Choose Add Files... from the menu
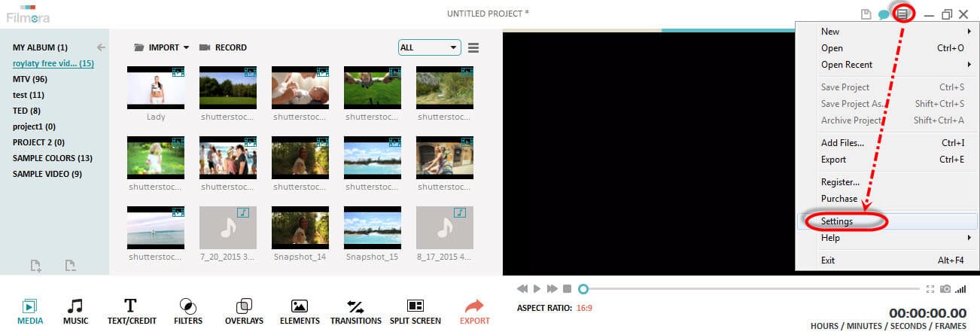 coord(886,143)
